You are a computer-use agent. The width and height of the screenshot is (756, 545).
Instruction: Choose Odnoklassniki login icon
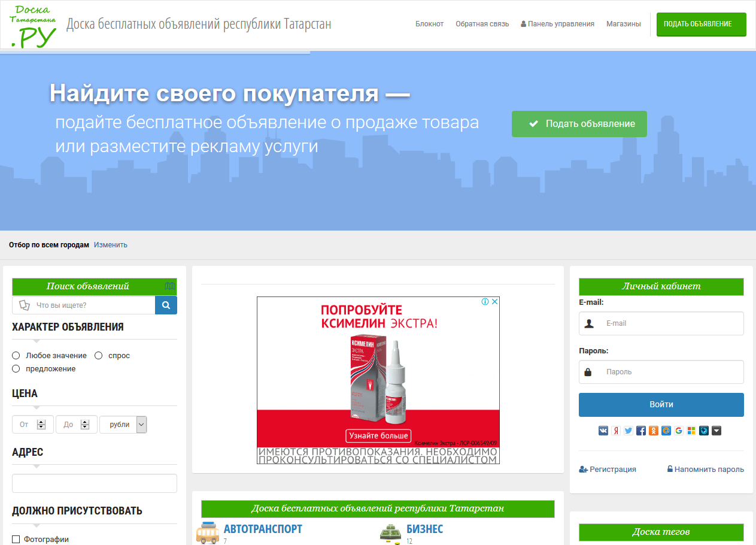click(x=653, y=431)
